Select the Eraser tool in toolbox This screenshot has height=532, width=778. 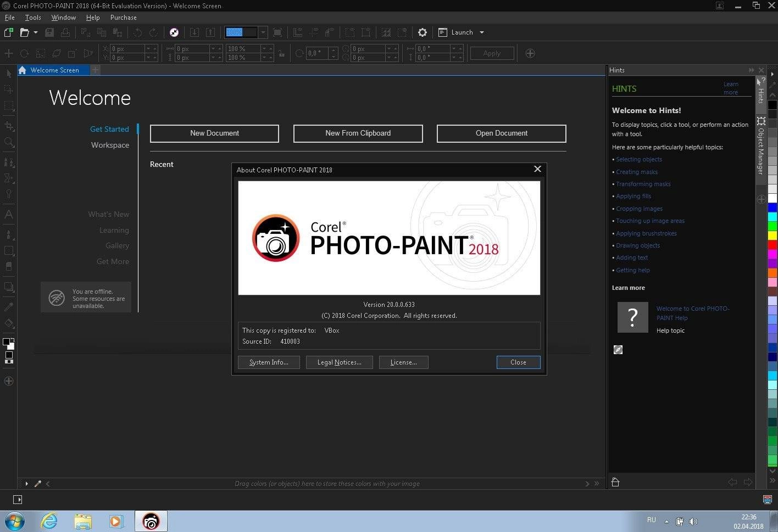tap(8, 266)
